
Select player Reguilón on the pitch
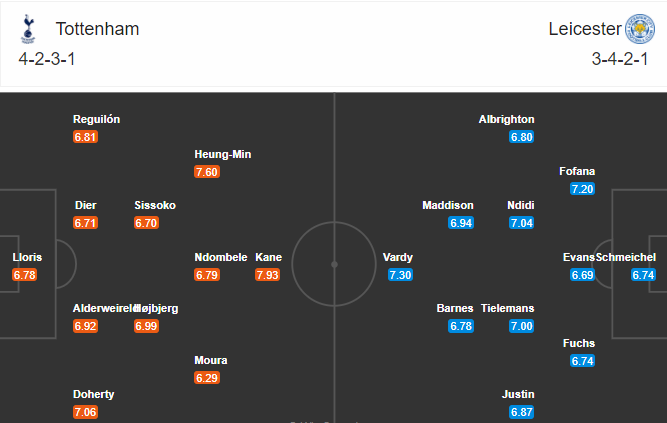click(97, 119)
